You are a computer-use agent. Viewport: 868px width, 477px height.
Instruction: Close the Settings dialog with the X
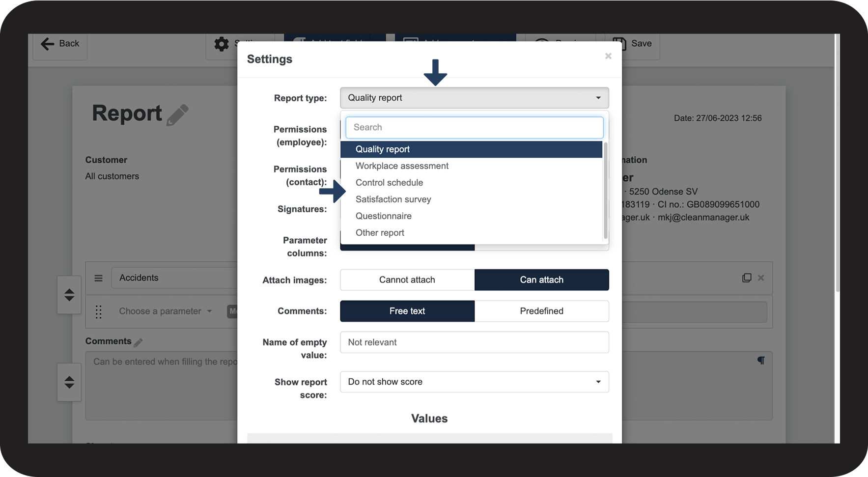pyautogui.click(x=608, y=56)
